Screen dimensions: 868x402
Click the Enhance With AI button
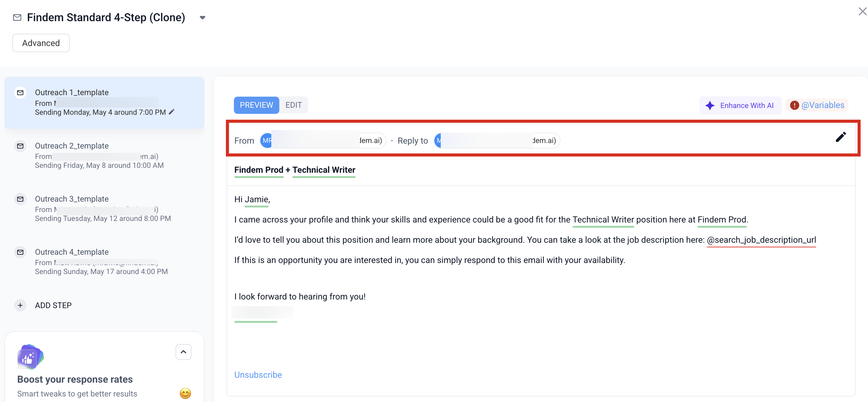tap(740, 106)
